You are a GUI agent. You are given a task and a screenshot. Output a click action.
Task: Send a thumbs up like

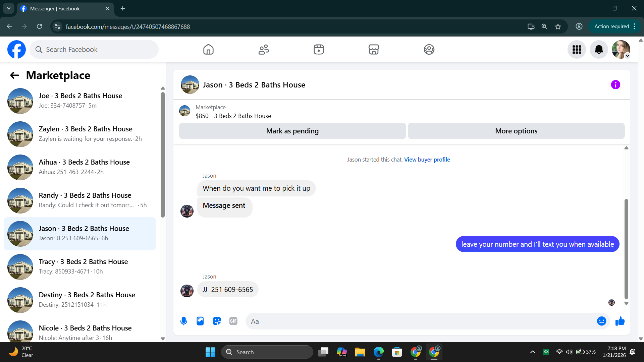[x=620, y=321]
